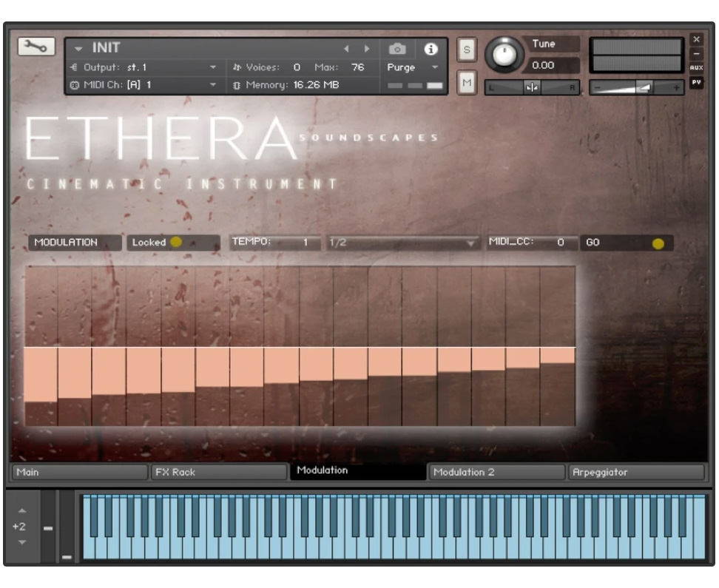Click the output routing icon

[74, 67]
